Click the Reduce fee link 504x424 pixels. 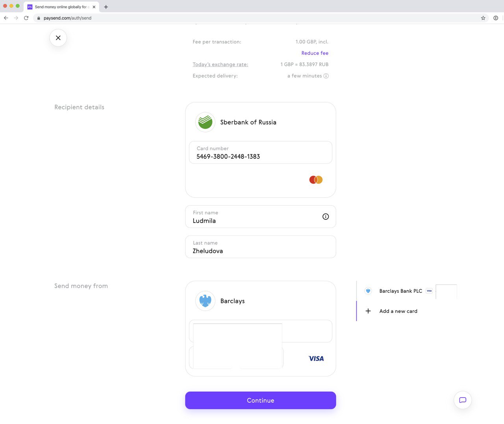315,53
